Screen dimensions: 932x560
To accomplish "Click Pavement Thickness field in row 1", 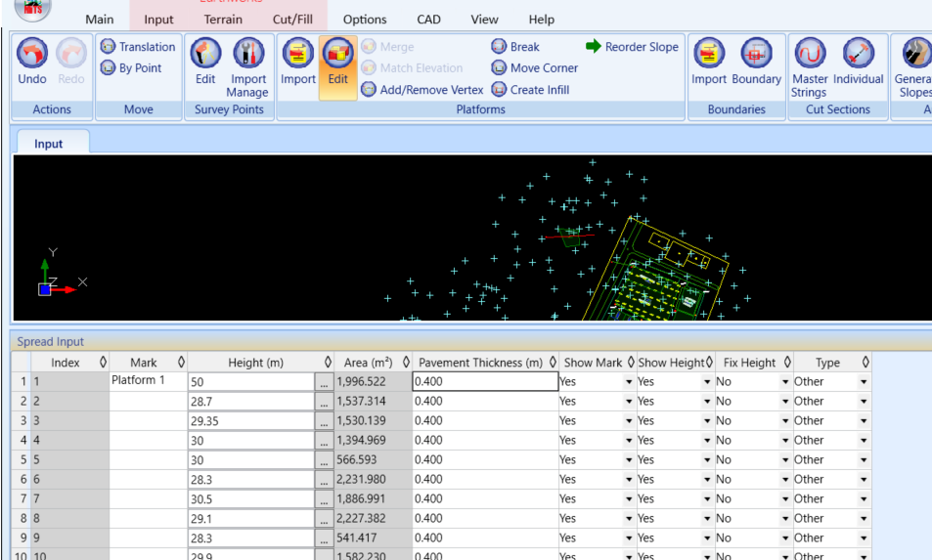I will [x=485, y=381].
